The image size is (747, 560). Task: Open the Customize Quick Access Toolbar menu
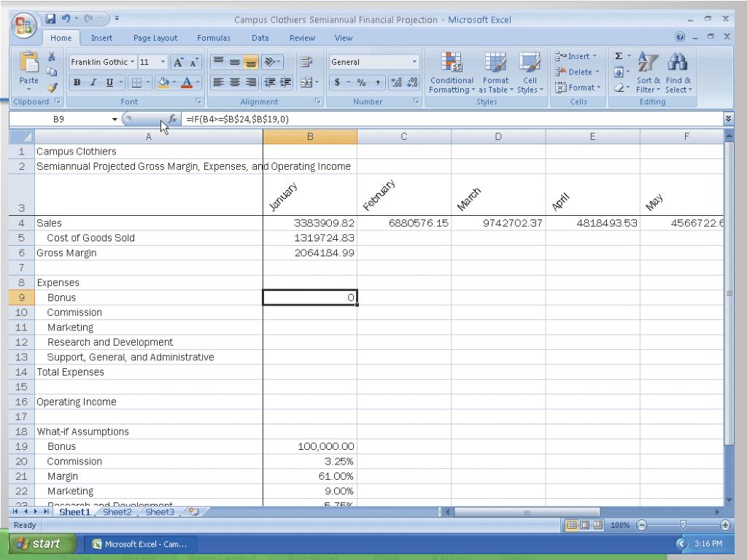(117, 19)
